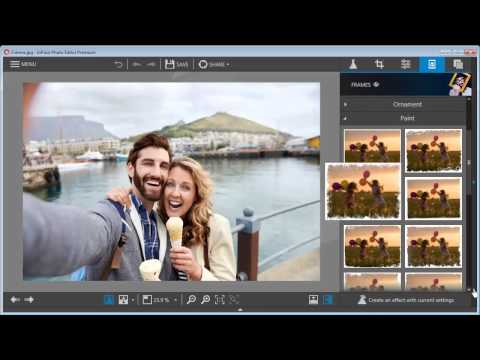Fit image to screen icon
The height and width of the screenshot is (360, 480).
[x=220, y=300]
